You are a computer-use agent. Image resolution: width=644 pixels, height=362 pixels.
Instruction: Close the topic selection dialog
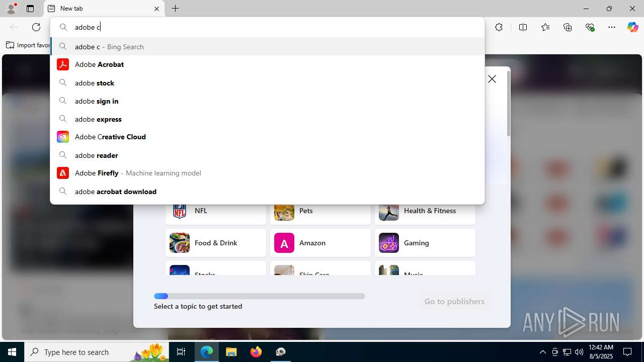tap(492, 79)
